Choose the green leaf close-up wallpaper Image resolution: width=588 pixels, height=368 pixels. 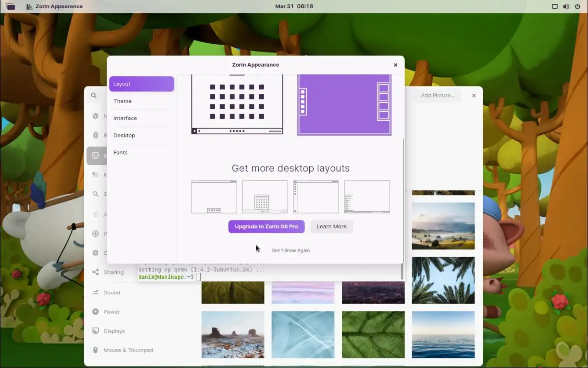[x=373, y=334]
